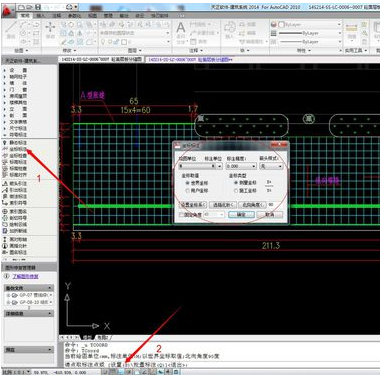Select 图名标注 tool in the sidebar
Viewport: 380px width, 375px height.
coord(15,252)
